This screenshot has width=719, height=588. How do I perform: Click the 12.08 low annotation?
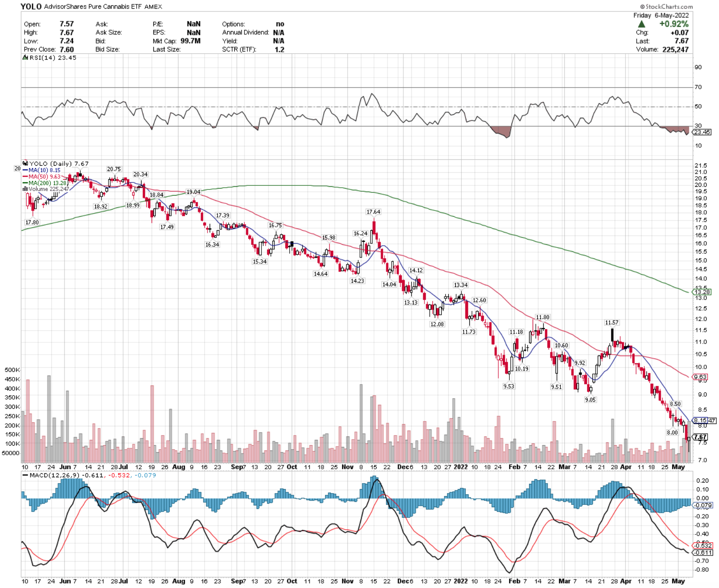tap(437, 324)
